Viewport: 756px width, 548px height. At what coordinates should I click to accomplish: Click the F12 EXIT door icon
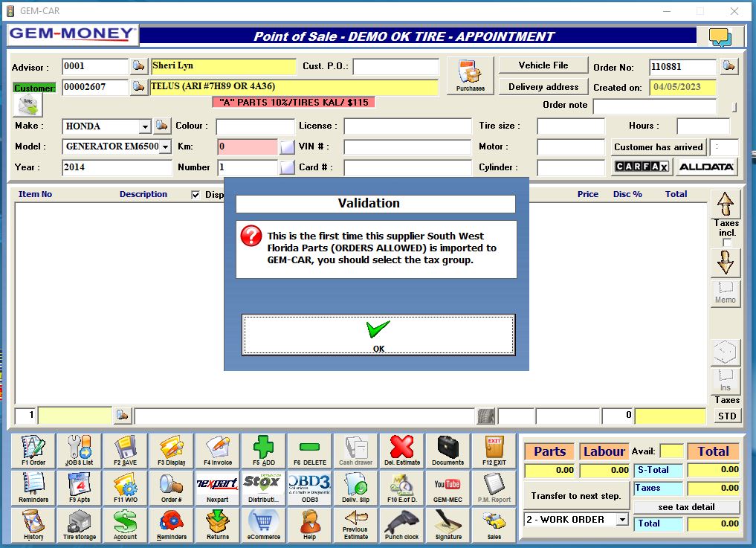click(x=494, y=451)
